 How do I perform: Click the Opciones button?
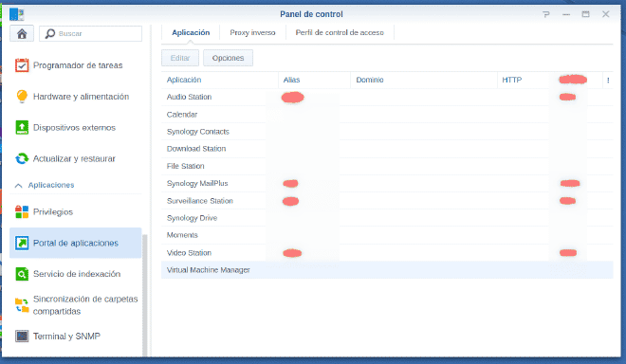click(228, 58)
